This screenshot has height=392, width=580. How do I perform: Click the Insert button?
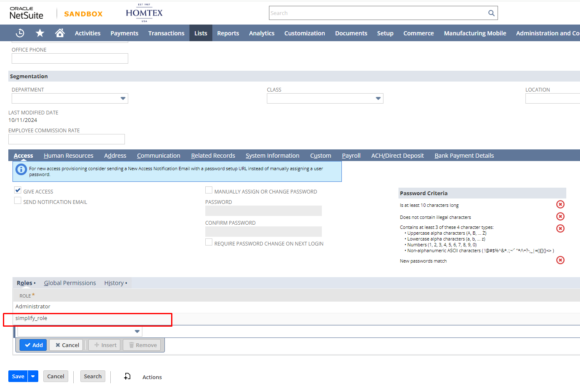coord(105,345)
